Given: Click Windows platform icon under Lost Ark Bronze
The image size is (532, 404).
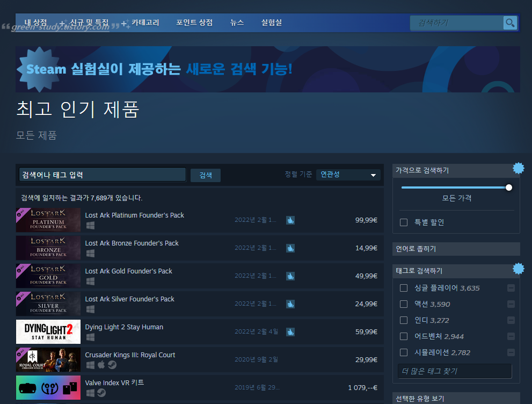Looking at the screenshot, I should tap(90, 253).
